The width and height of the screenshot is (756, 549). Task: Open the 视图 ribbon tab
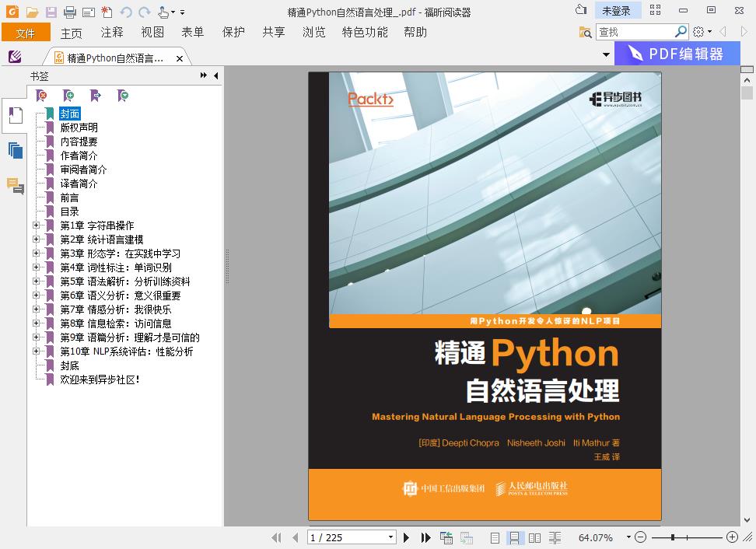tap(152, 33)
